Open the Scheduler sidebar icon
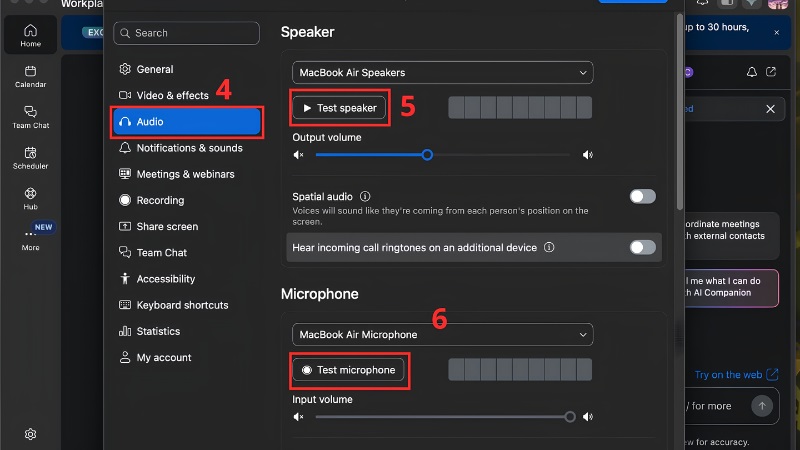Image resolution: width=800 pixels, height=450 pixels. coord(31,158)
